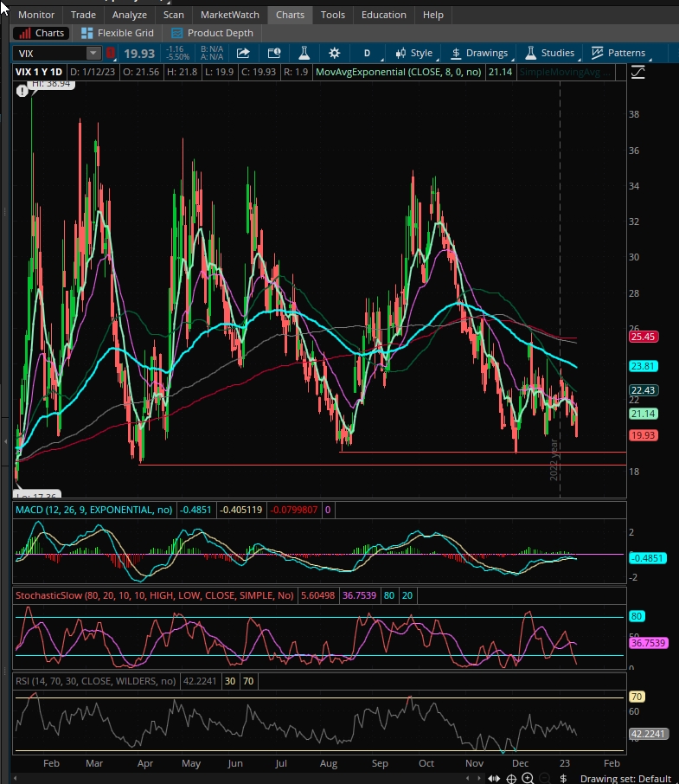Click the D daily timeframe button

pos(367,53)
